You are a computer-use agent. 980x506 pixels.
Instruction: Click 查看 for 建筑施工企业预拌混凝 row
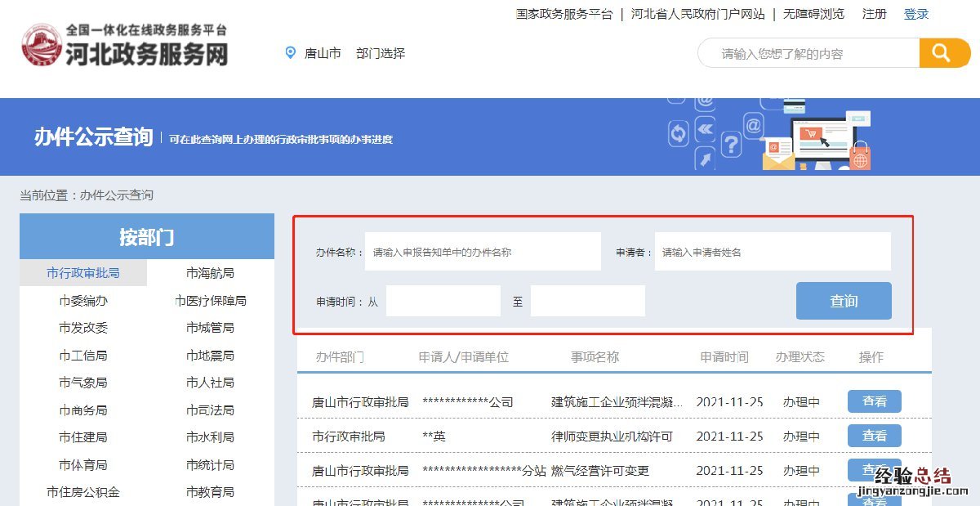pos(874,401)
